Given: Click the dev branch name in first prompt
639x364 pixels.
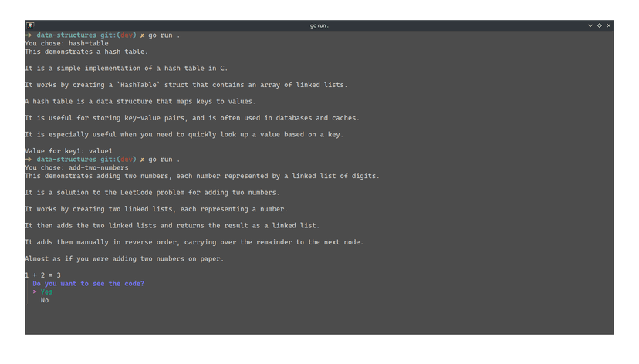Looking at the screenshot, I should [x=127, y=35].
